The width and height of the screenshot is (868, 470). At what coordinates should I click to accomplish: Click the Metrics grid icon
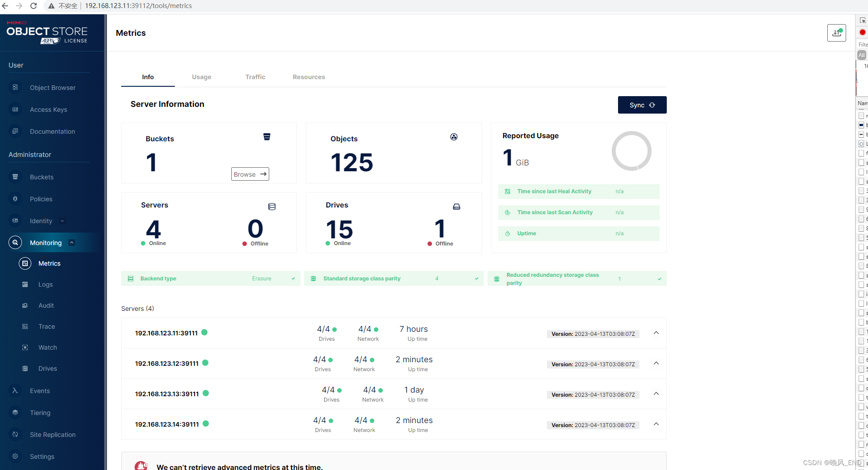(x=25, y=263)
